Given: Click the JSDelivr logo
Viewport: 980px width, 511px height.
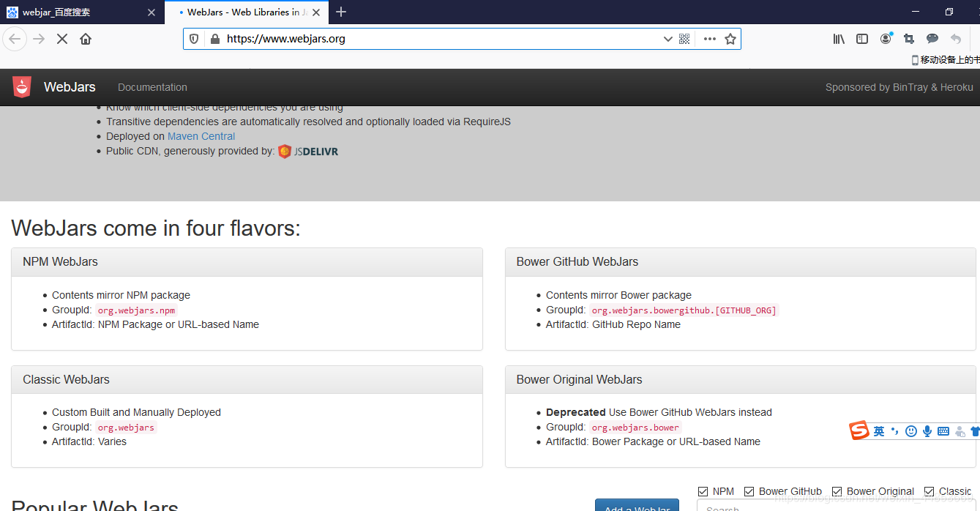Looking at the screenshot, I should click(308, 152).
